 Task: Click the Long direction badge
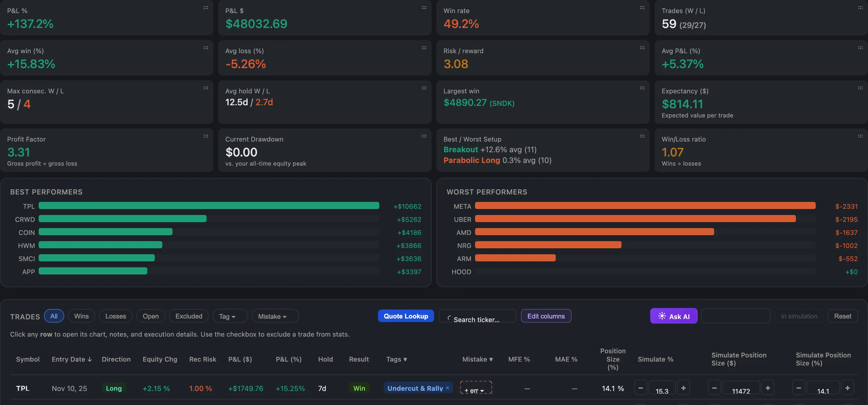pyautogui.click(x=114, y=388)
